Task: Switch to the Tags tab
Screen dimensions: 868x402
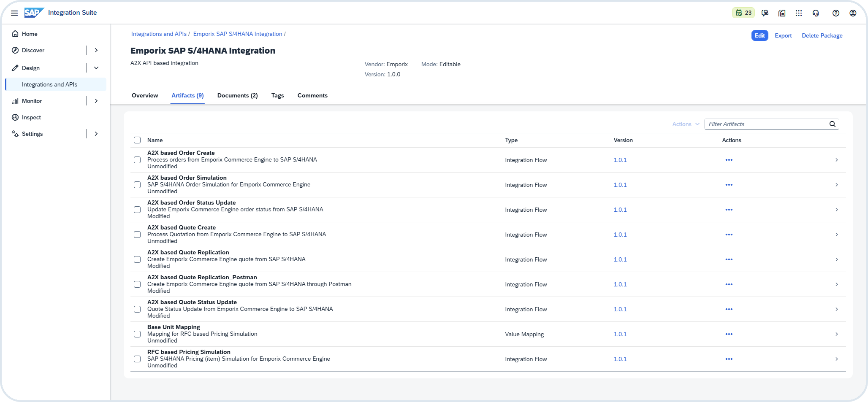Action: [x=277, y=95]
